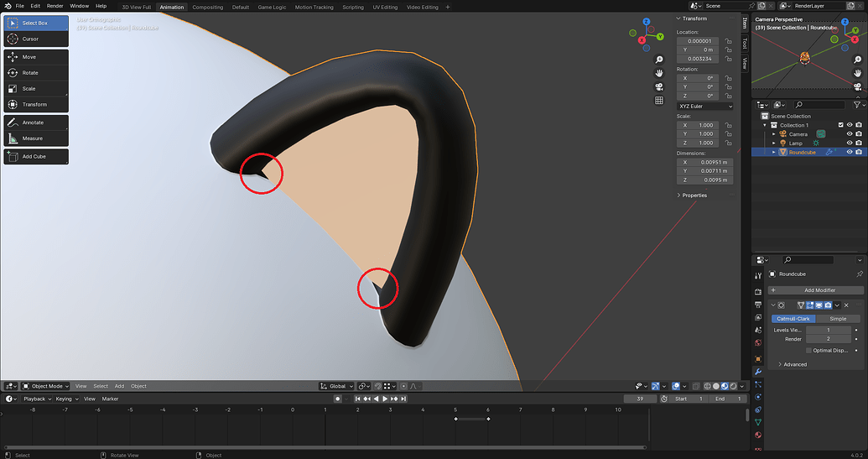The height and width of the screenshot is (459, 868).
Task: Select Simple subdivision type
Action: [838, 319]
